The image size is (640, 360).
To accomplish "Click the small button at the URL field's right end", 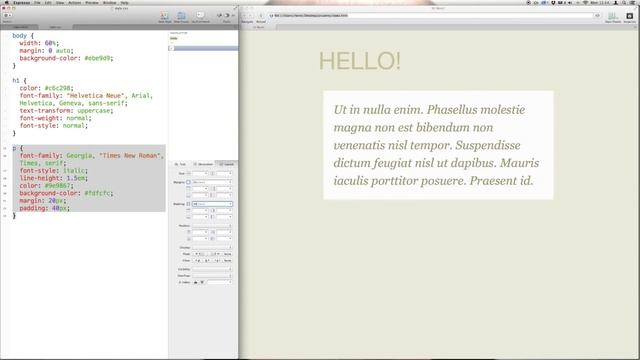I will [597, 16].
